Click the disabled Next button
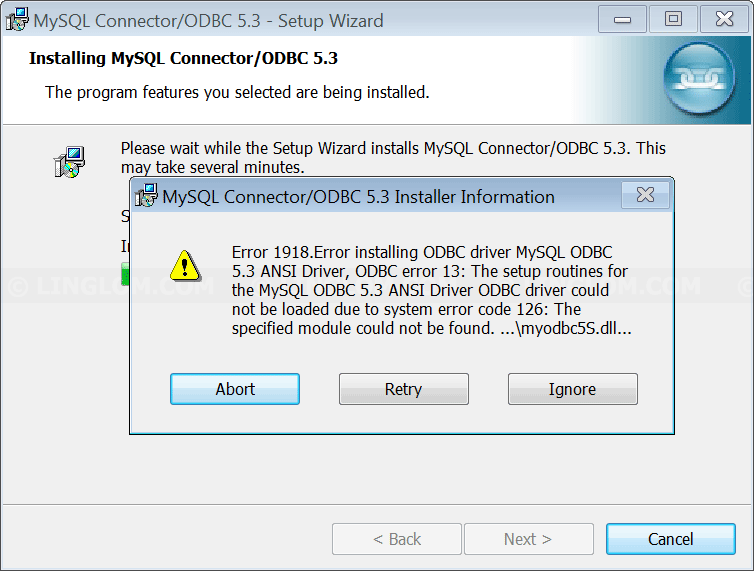This screenshot has height=571, width=754. pos(528,539)
